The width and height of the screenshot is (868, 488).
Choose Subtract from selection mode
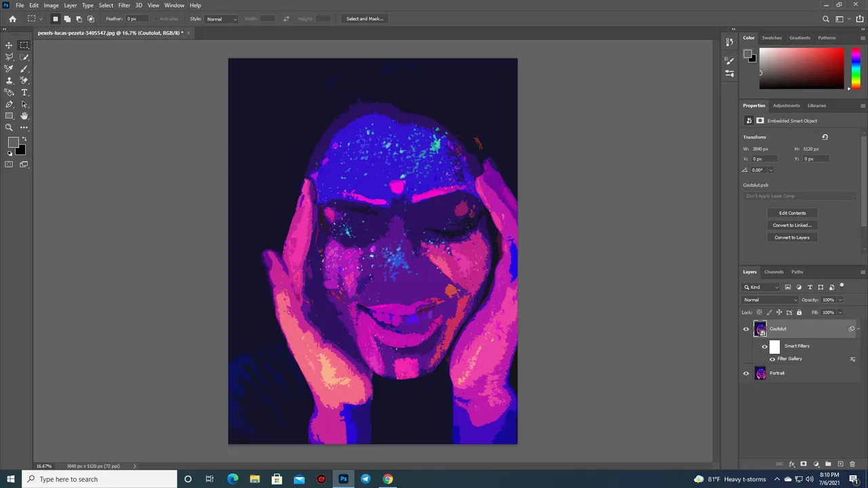click(79, 19)
